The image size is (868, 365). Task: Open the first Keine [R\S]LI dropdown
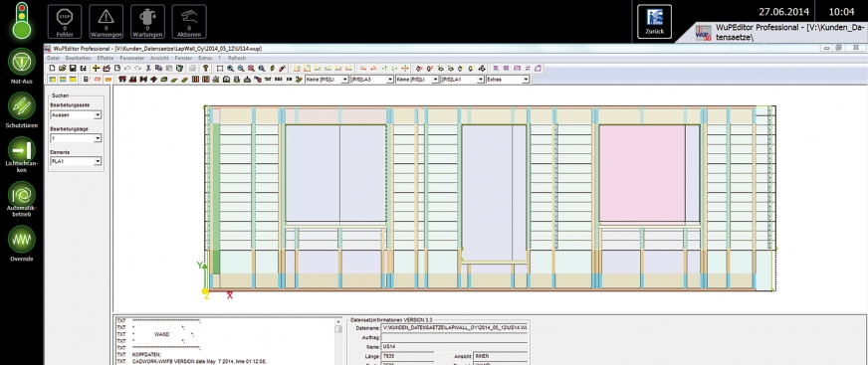coord(326,80)
